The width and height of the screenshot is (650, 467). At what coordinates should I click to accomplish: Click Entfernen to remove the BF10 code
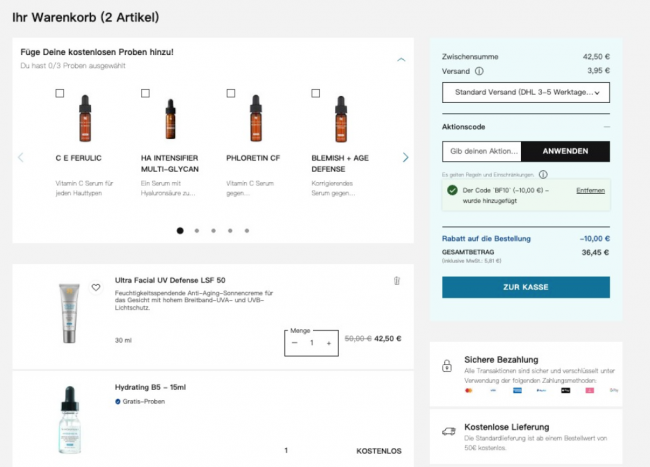click(590, 190)
